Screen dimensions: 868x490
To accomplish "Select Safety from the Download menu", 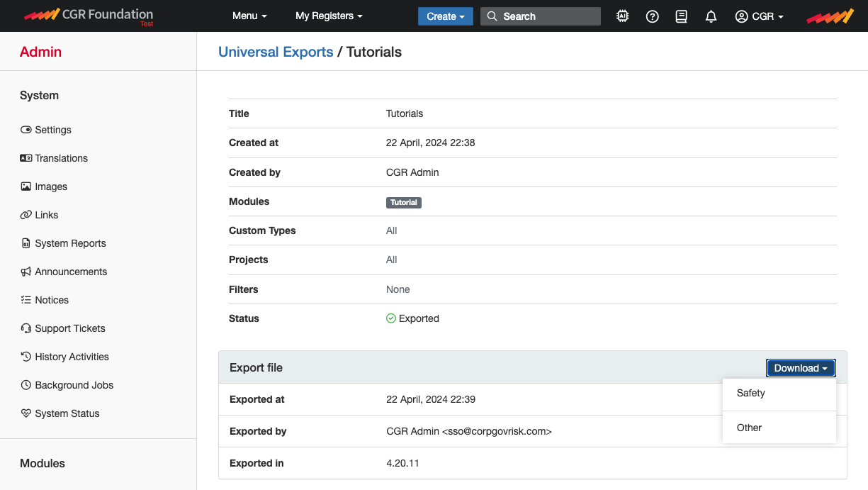I will 779,393.
